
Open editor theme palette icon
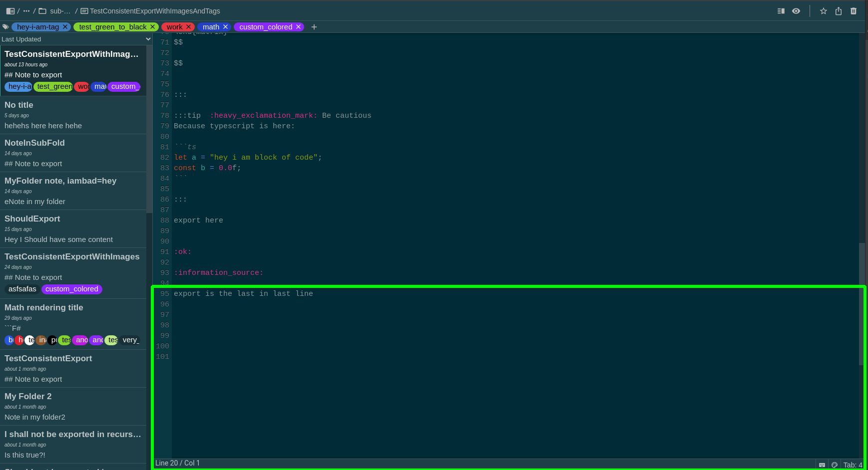pyautogui.click(x=835, y=465)
